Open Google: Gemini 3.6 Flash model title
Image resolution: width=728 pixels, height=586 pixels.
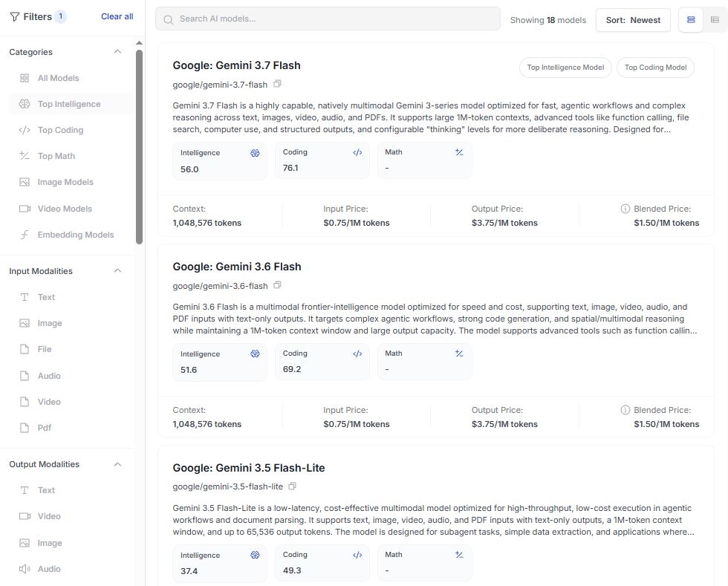coord(237,267)
